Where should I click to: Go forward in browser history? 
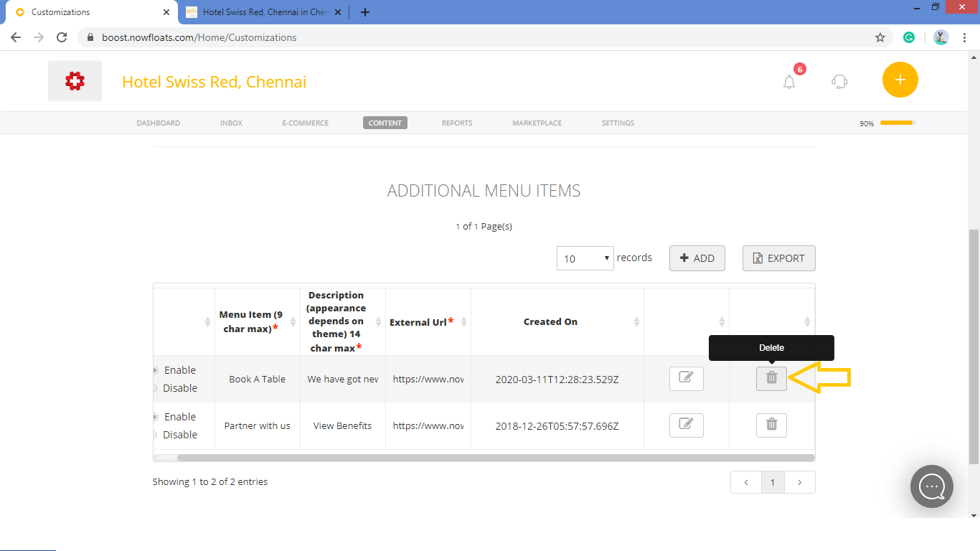pos(39,37)
